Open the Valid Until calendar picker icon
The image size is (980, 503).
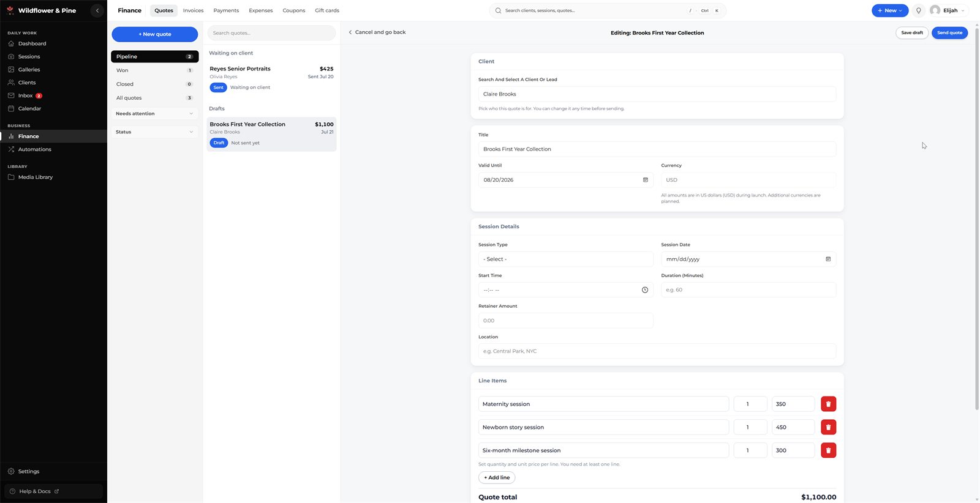645,180
